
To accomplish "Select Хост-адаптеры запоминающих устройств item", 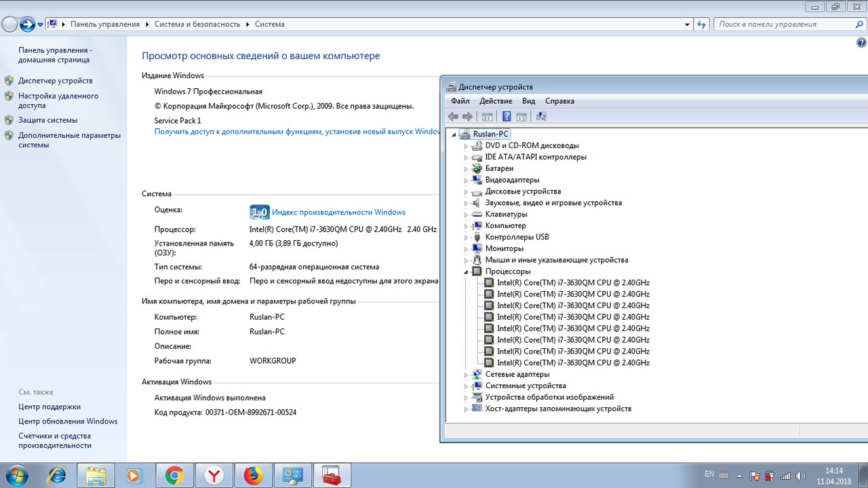I will pos(558,409).
